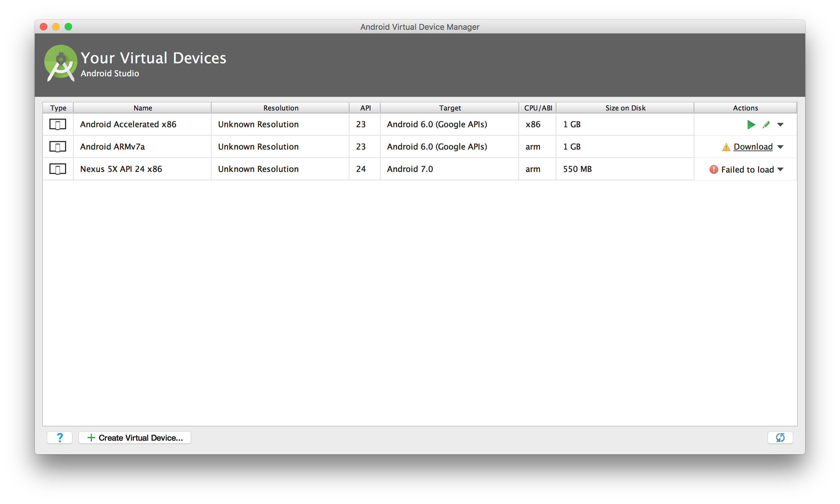Image resolution: width=840 pixels, height=504 pixels.
Task: Sort by the Target column header
Action: [x=450, y=108]
